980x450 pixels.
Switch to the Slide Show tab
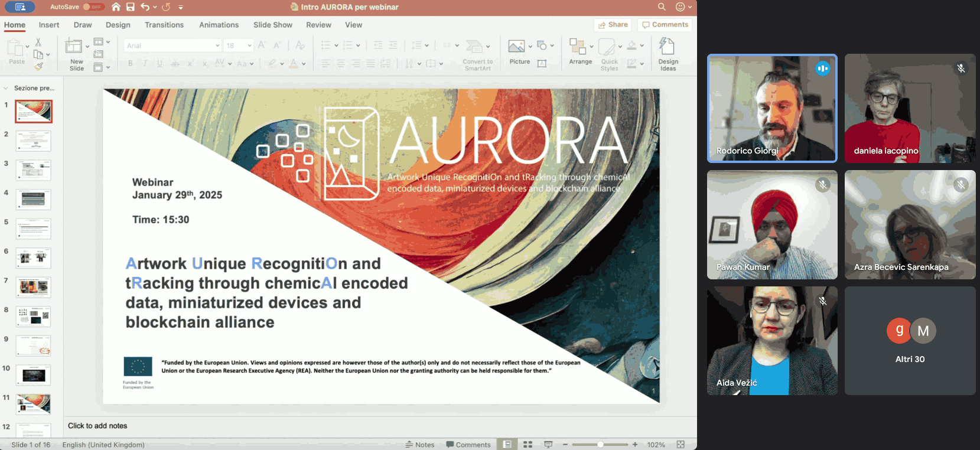coord(273,25)
